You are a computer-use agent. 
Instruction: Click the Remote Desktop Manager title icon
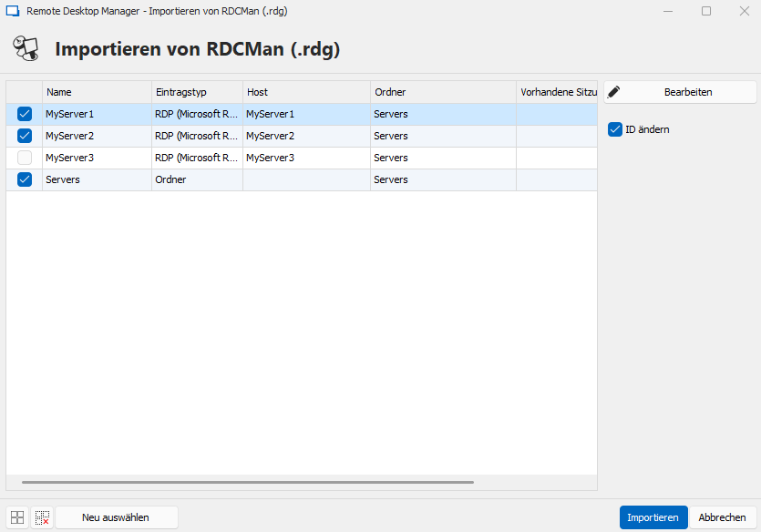pos(13,11)
